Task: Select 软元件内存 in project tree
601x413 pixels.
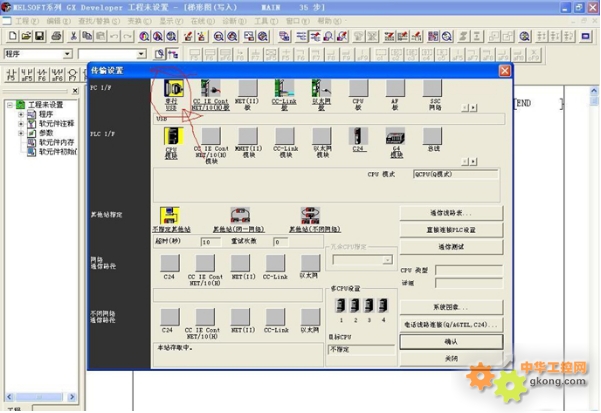Action: click(56, 142)
